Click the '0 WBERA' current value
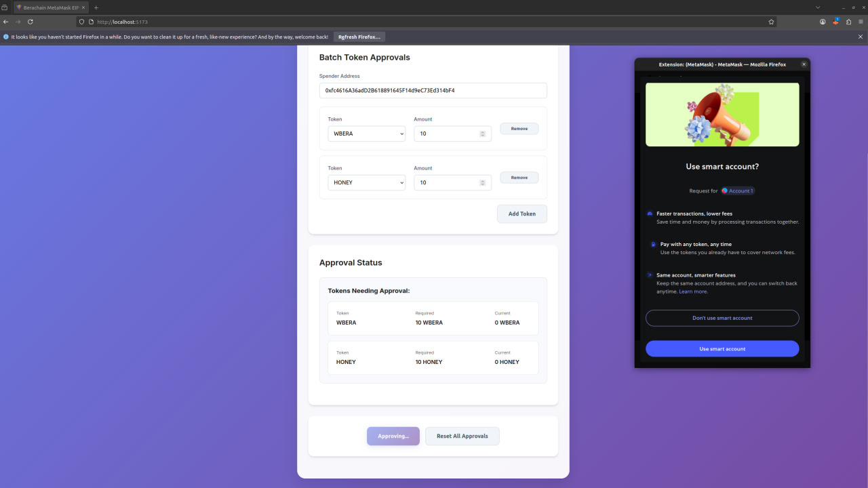This screenshot has height=488, width=868. coord(507,323)
